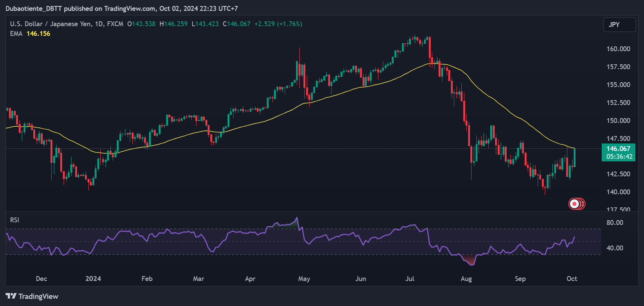
Task: Click the Mar label on time axis
Action: tap(199, 279)
